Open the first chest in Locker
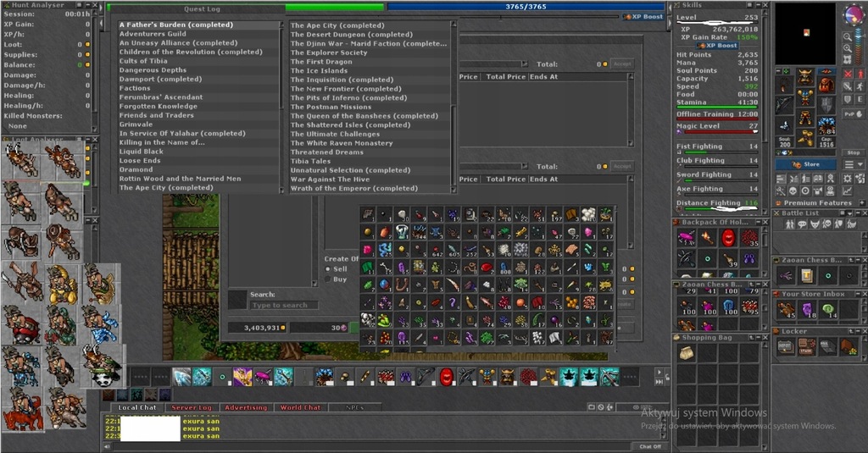The width and height of the screenshot is (868, 453). point(786,347)
